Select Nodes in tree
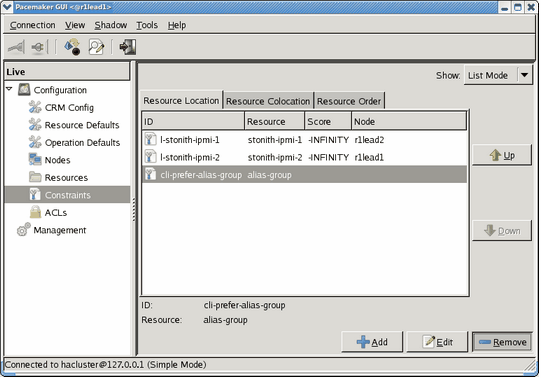Screen dimensions: 541x378 click(x=58, y=160)
